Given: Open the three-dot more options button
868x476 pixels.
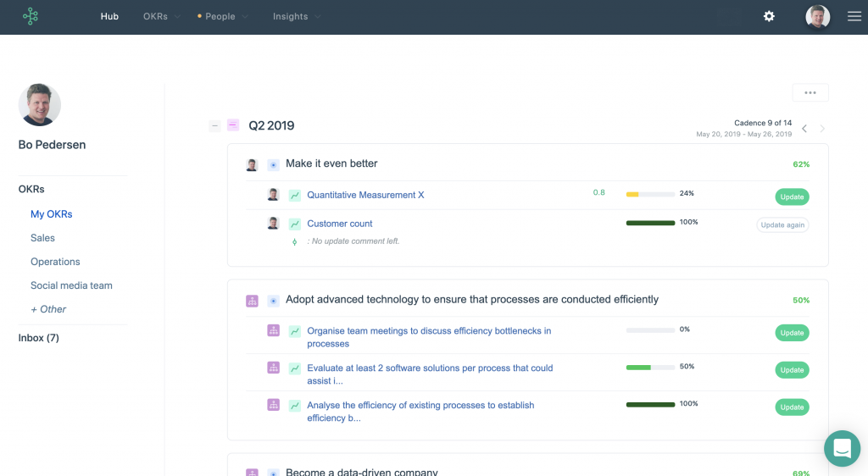Looking at the screenshot, I should pyautogui.click(x=810, y=92).
